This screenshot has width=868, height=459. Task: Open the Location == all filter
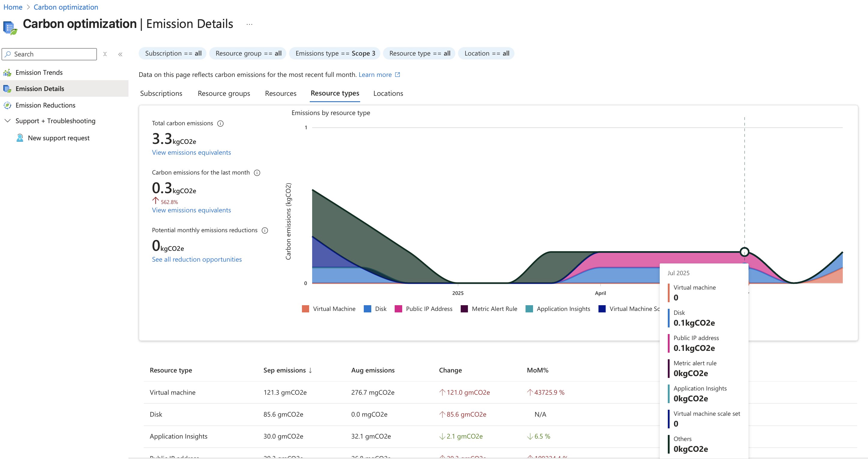(486, 53)
